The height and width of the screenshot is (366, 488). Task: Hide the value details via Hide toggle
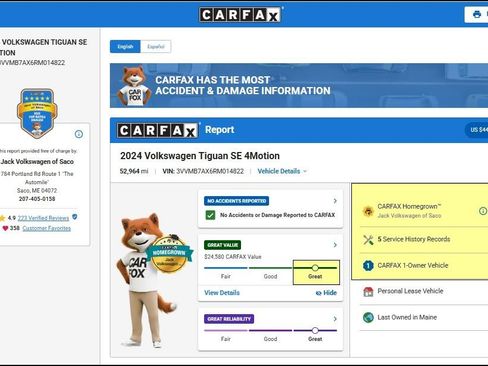326,293
